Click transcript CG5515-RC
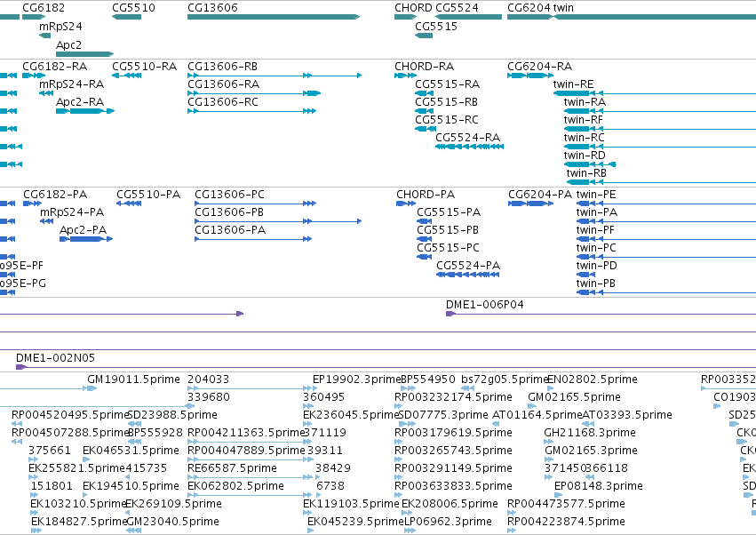The height and width of the screenshot is (535, 756). 425,129
